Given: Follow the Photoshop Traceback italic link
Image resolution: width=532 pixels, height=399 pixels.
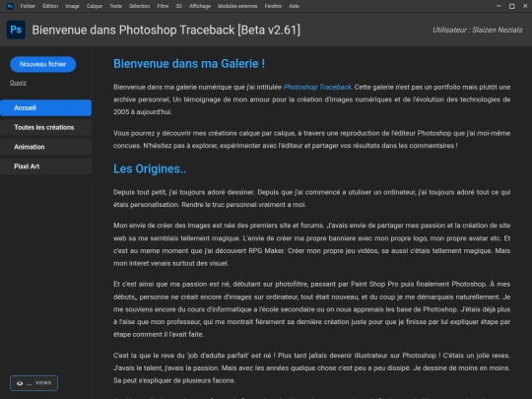Looking at the screenshot, I should click(317, 88).
